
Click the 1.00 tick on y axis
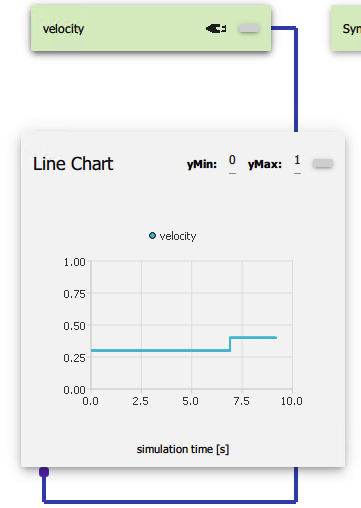click(74, 262)
